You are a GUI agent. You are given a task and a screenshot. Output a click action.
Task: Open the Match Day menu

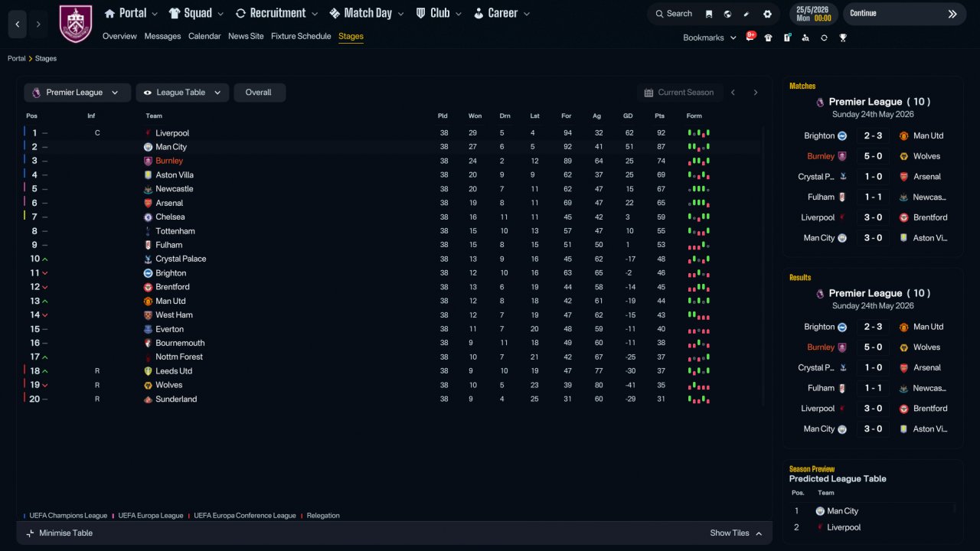point(367,13)
